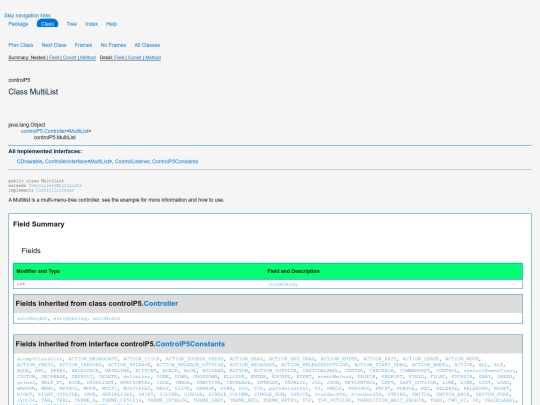The height and width of the screenshot is (405, 540).
Task: Open the ACTION_END_DRAG constant link
Action: (292, 359)
